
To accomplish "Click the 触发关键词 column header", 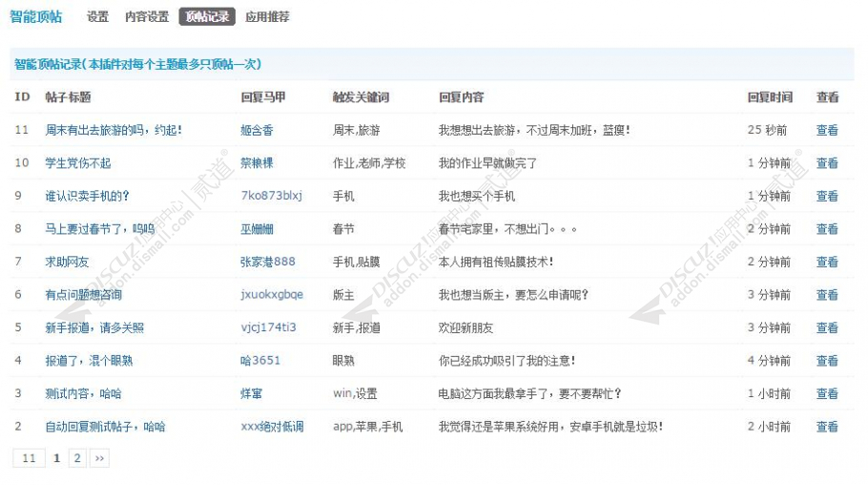I will [361, 97].
